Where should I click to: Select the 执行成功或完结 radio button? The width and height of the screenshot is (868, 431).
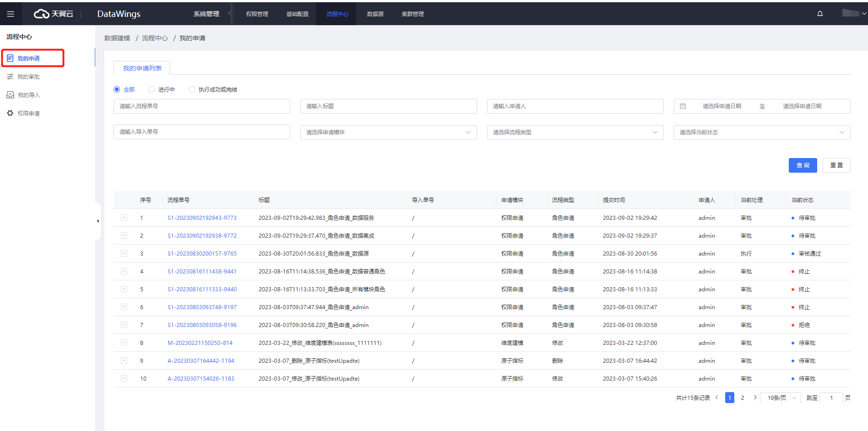coord(192,89)
